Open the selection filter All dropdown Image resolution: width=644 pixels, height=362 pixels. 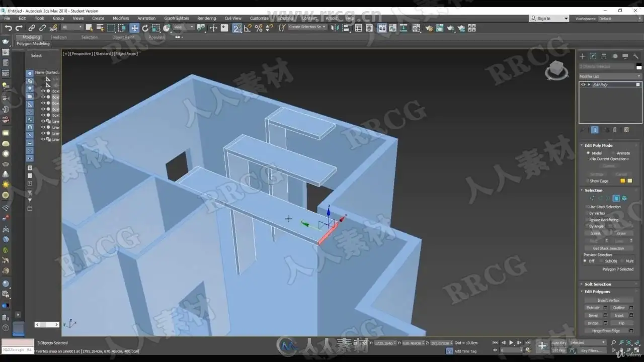pos(72,27)
